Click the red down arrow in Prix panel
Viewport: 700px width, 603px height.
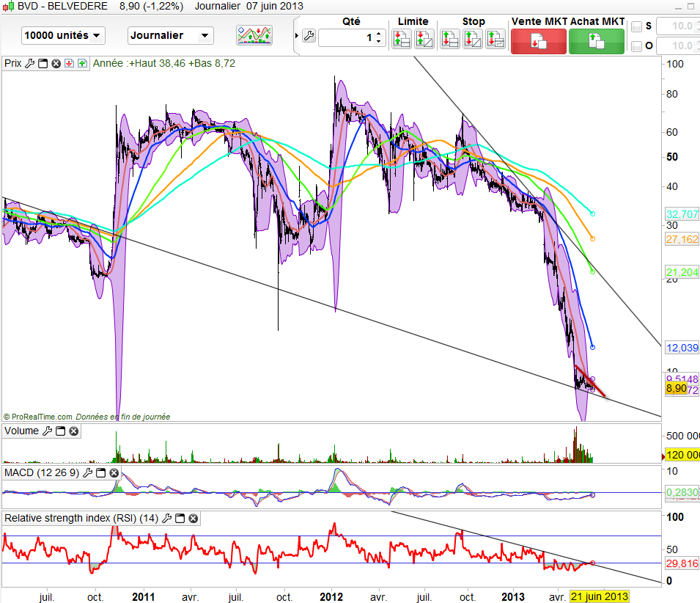pyautogui.click(x=69, y=64)
